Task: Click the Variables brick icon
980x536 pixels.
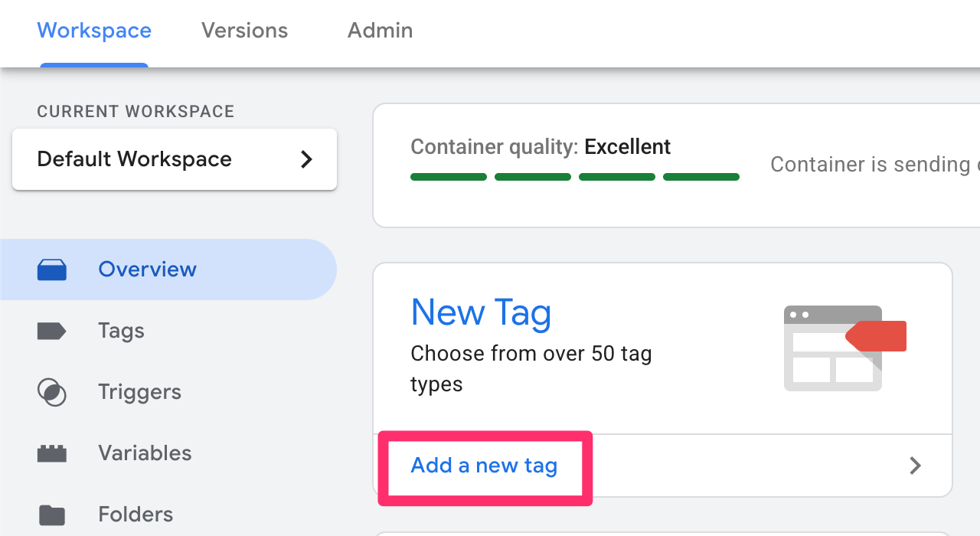Action: (52, 453)
